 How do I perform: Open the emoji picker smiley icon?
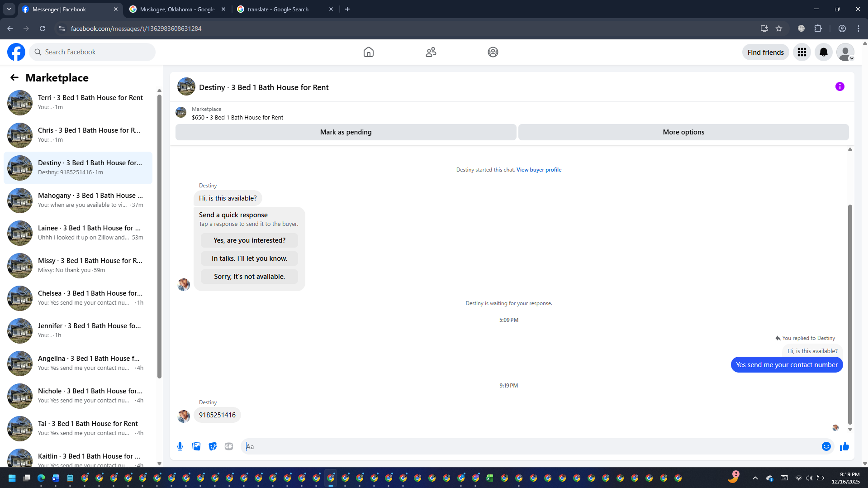tap(826, 446)
